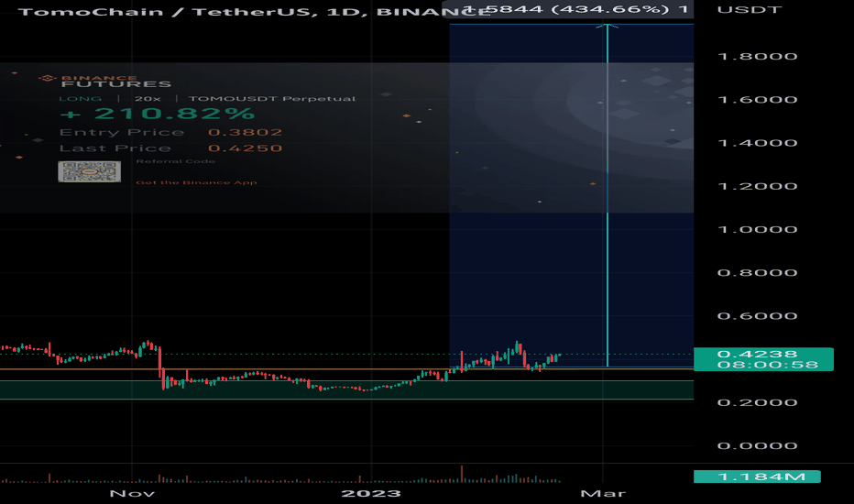Viewport: 854px width, 504px height.
Task: Click the 2023 date label on time axis
Action: [x=371, y=494]
